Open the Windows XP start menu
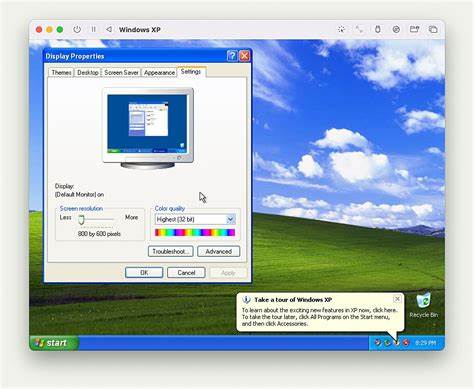The height and width of the screenshot is (389, 474). click(54, 343)
